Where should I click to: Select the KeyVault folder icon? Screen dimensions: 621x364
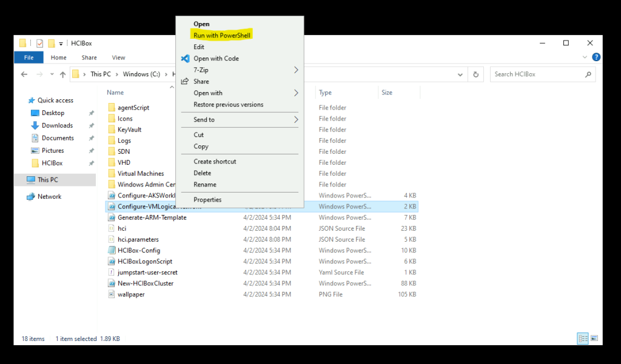point(112,130)
